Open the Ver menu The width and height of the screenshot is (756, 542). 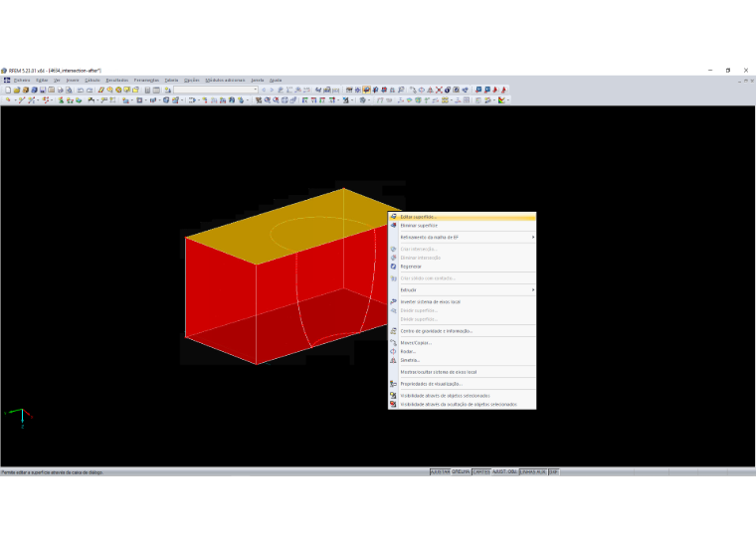click(x=57, y=80)
